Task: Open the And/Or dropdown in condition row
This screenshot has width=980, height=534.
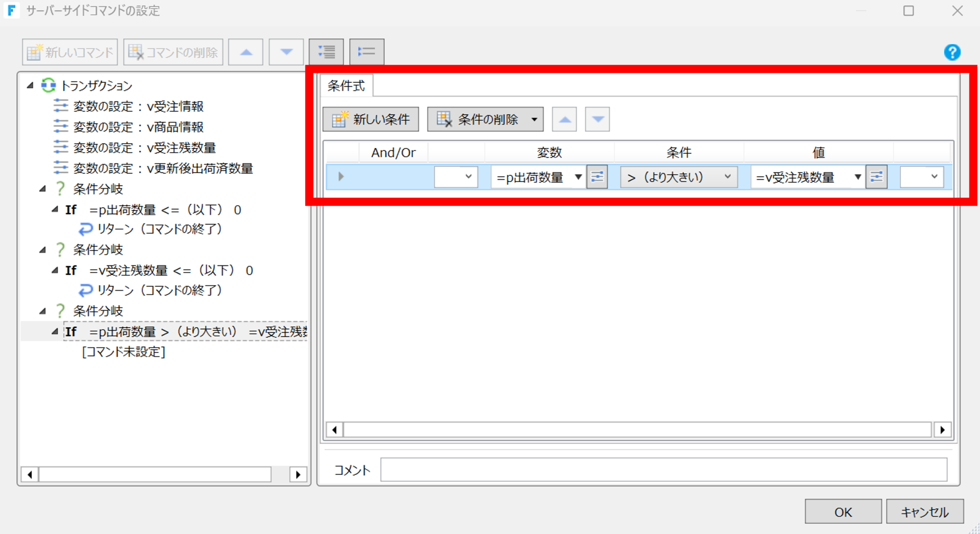Action: click(456, 177)
